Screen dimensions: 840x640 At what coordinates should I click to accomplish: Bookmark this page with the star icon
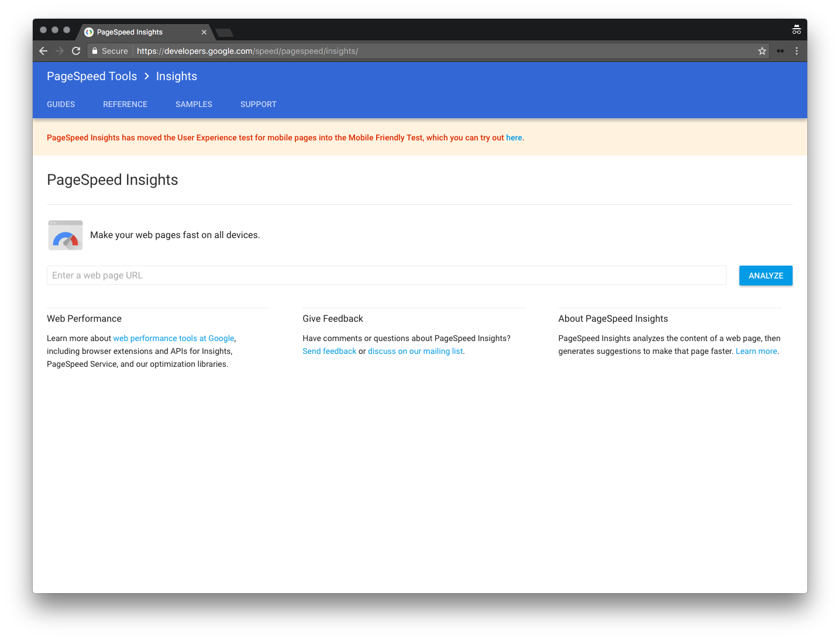[762, 51]
